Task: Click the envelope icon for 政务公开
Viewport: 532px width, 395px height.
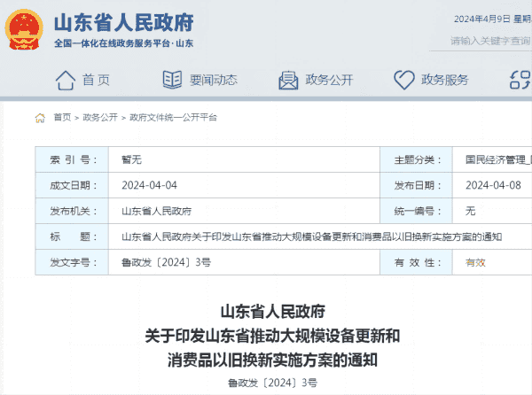Action: (x=287, y=80)
